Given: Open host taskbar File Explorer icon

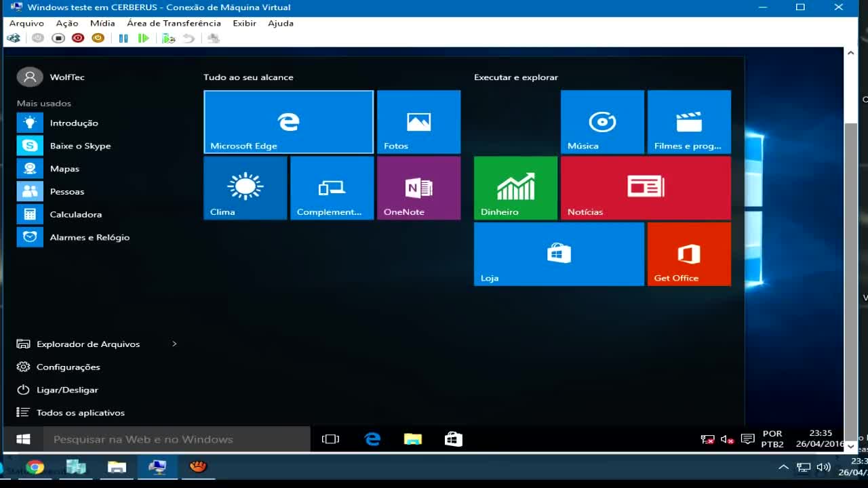Looking at the screenshot, I should click(117, 467).
